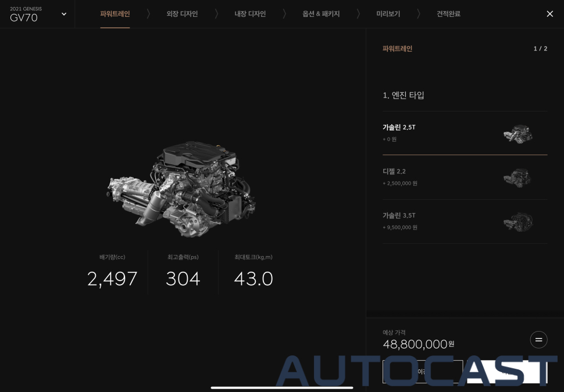Click the 배기량(cc) label
The image size is (564, 392).
112,257
